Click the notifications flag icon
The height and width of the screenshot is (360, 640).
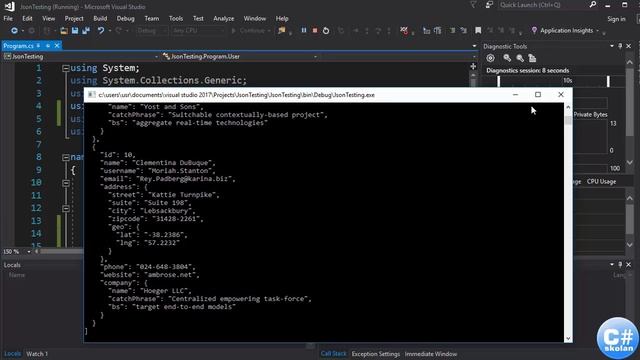pos(473,4)
